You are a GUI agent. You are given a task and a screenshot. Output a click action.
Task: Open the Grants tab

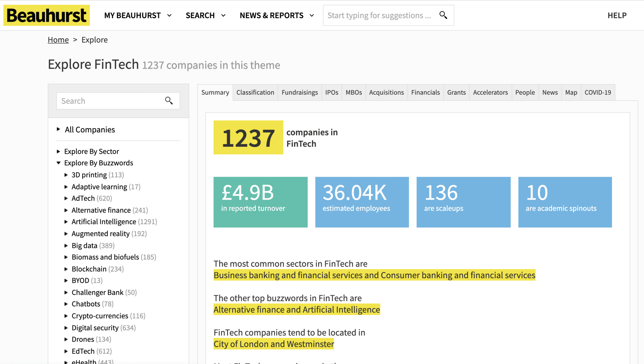point(456,92)
